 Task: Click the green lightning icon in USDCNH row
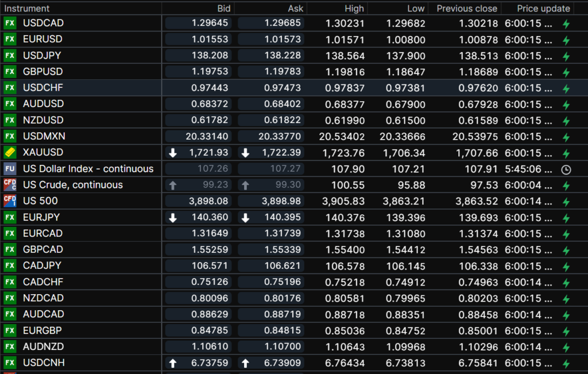(566, 364)
